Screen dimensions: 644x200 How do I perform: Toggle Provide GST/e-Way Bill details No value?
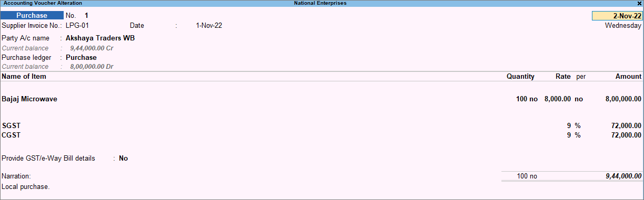pyautogui.click(x=124, y=158)
